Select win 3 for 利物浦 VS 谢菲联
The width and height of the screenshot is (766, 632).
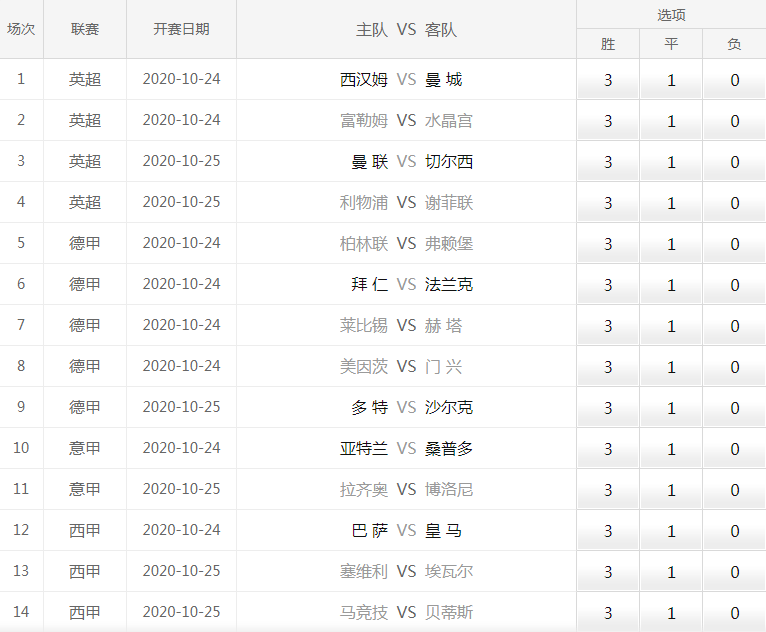pos(608,203)
